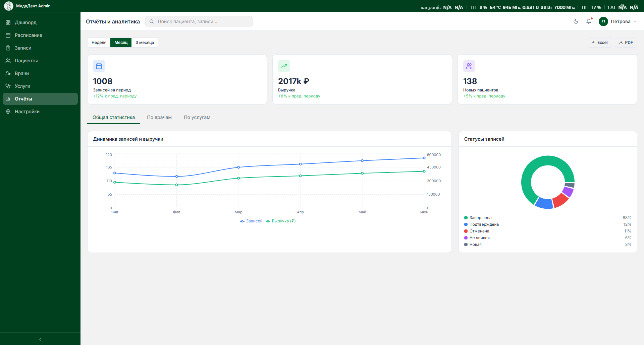Collapse the sidebar with chevron
This screenshot has width=644, height=345.
[x=40, y=339]
